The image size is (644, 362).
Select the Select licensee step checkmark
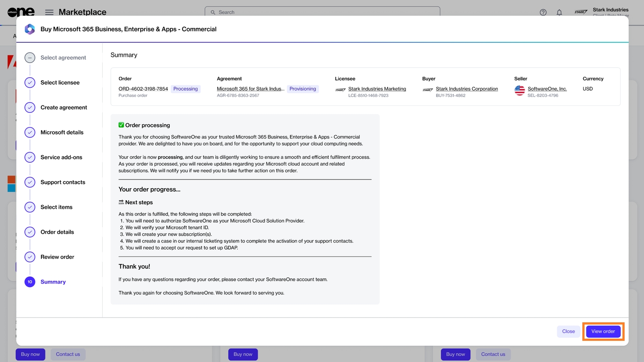(x=30, y=82)
